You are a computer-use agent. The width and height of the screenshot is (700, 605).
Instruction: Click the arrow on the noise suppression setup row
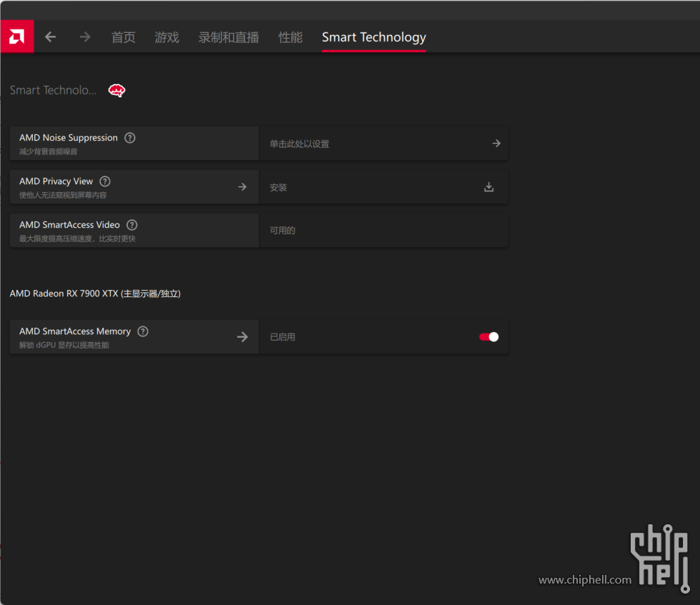pos(496,144)
